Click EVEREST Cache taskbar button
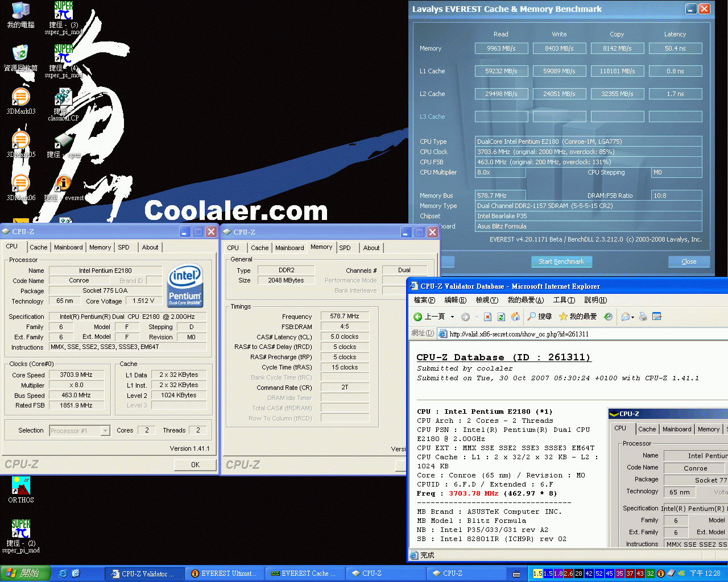The width and height of the screenshot is (728, 582). pos(306,573)
